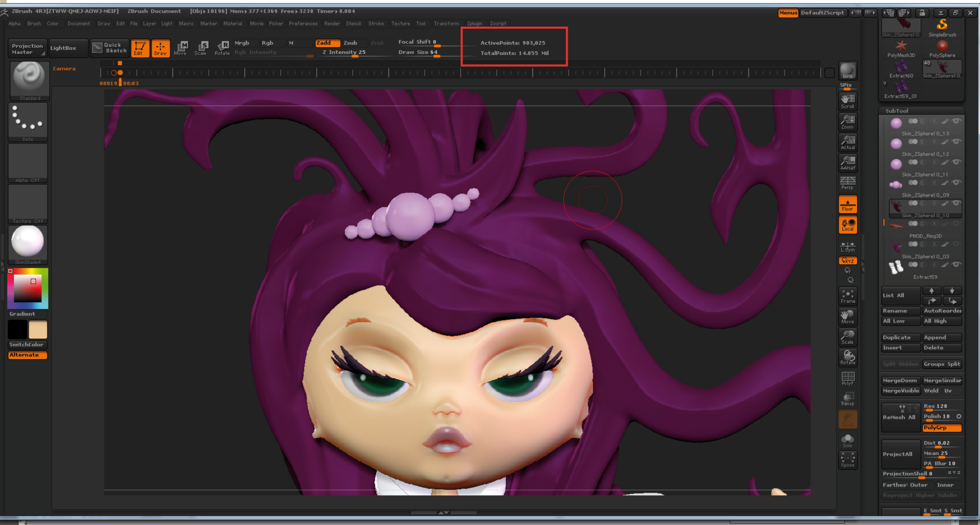
Task: Click the Duplicate subtool button
Action: (901, 338)
